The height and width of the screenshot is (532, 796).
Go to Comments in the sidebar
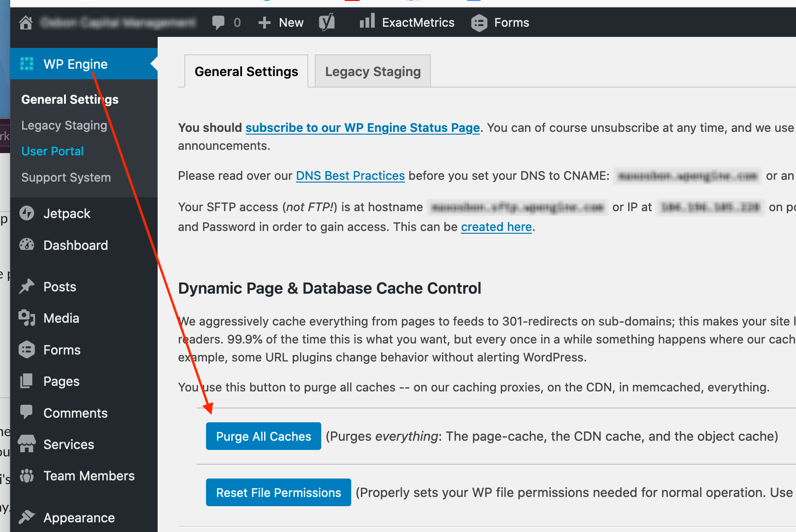pyautogui.click(x=76, y=413)
